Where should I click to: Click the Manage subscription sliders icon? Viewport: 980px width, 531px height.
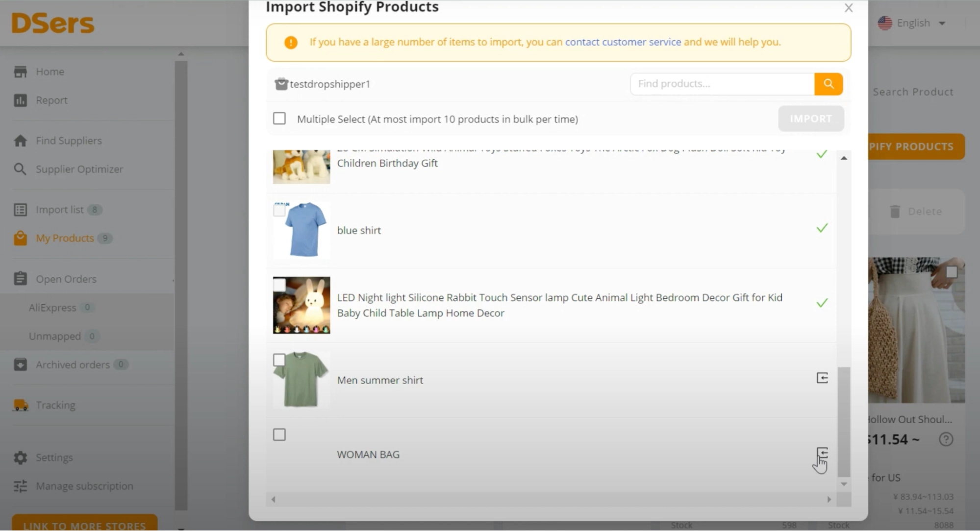[20, 486]
